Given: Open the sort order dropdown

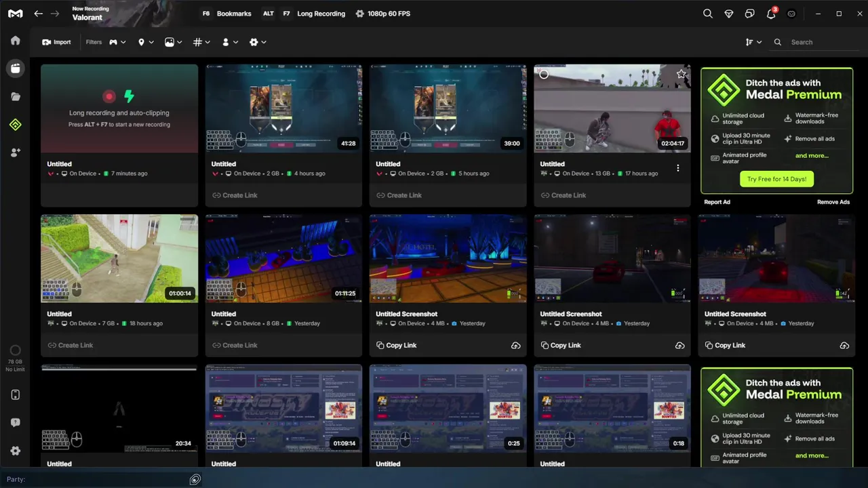Looking at the screenshot, I should [753, 42].
